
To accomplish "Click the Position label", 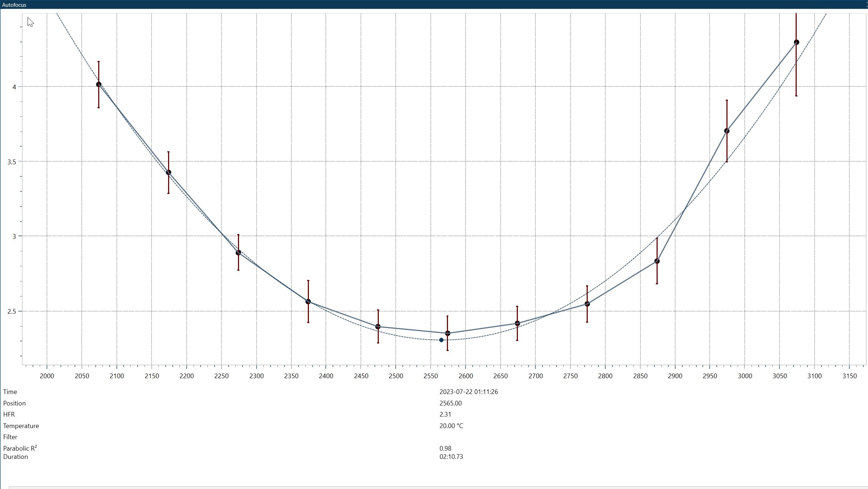I will pyautogui.click(x=14, y=403).
